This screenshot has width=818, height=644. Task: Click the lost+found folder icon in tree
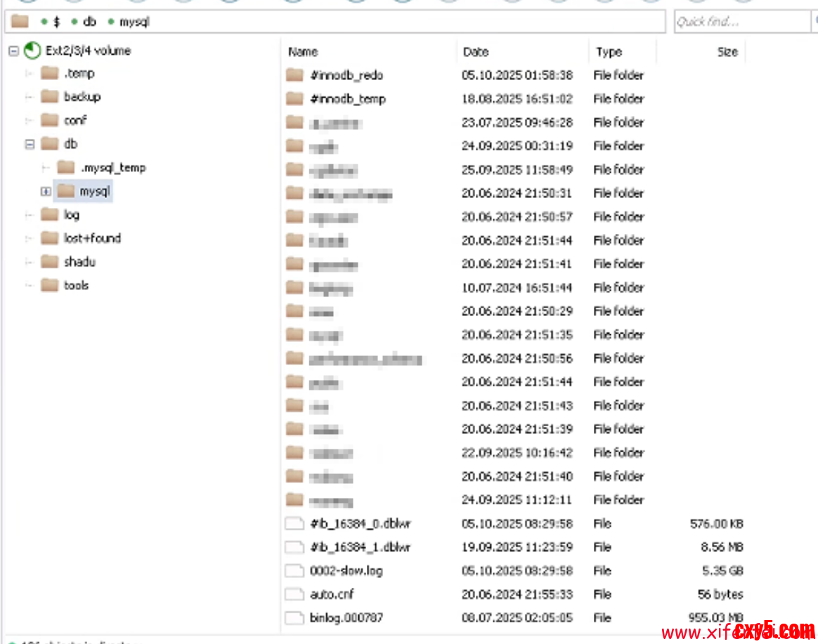point(49,238)
